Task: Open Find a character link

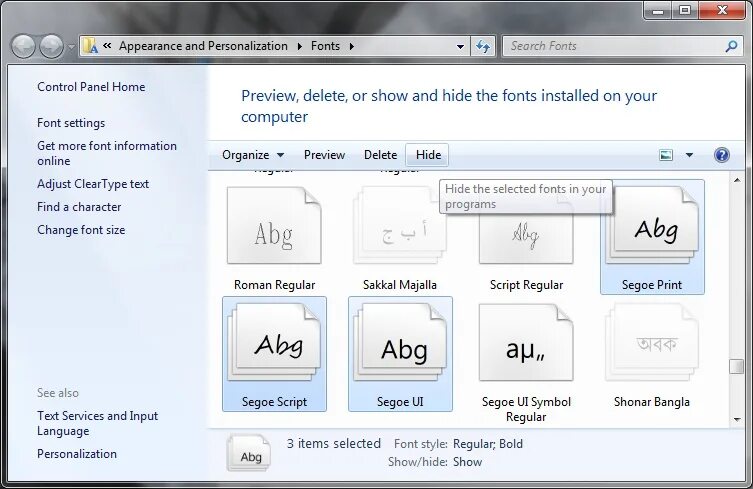Action: 79,207
